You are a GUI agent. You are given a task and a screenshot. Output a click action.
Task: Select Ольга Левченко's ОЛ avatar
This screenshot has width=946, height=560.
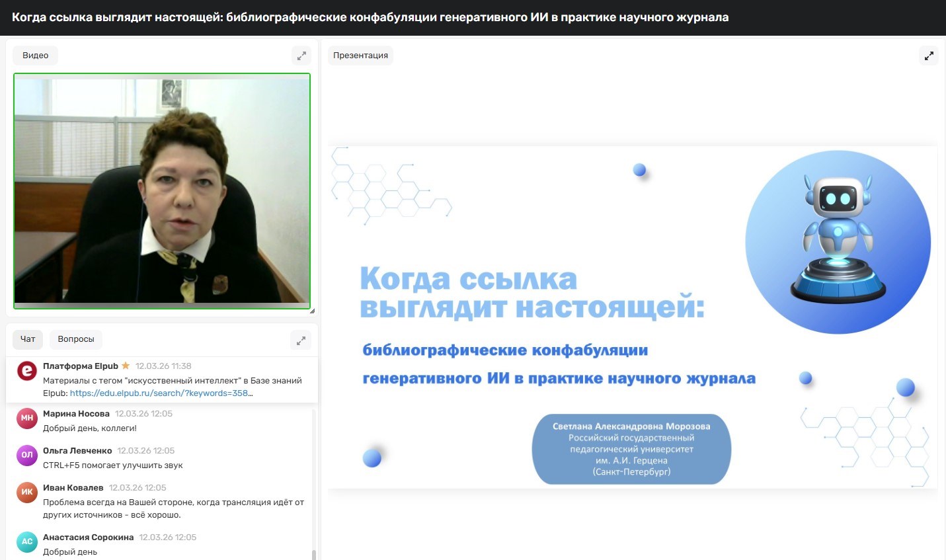(x=27, y=455)
